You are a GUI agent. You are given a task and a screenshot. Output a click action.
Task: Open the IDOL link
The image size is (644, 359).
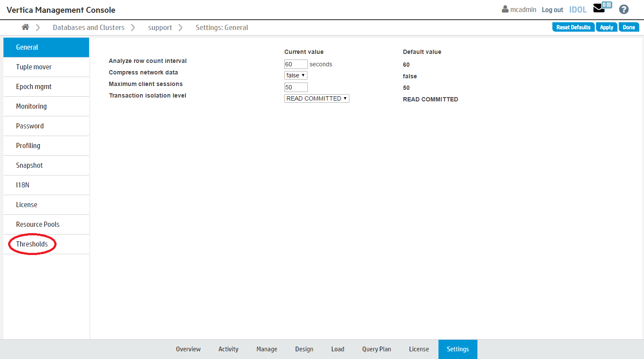(x=578, y=9)
